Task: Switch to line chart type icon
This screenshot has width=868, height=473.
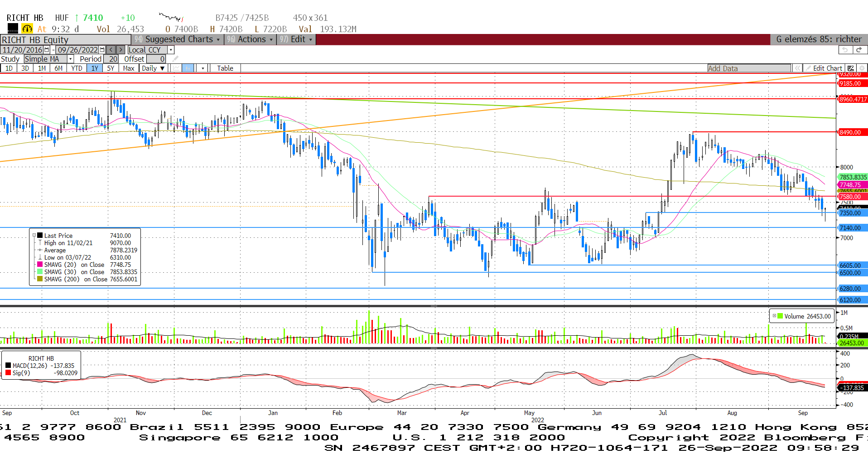Action: [177, 68]
